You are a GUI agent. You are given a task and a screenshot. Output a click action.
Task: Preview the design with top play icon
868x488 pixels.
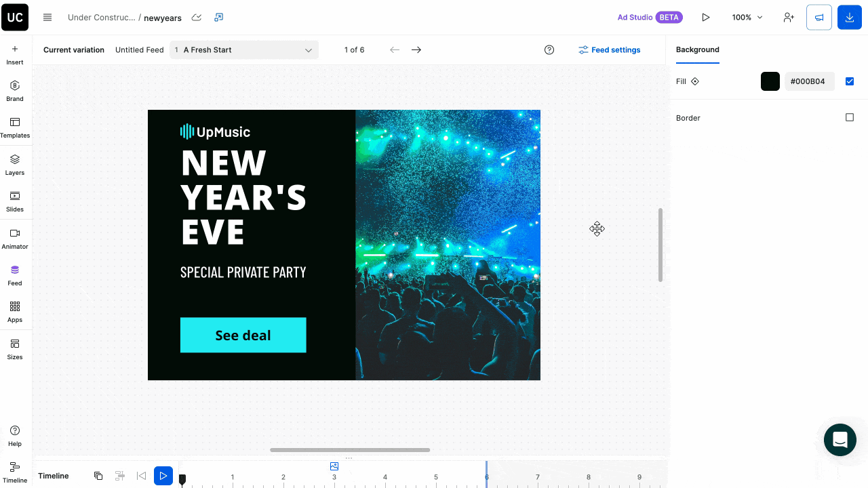[x=706, y=17]
